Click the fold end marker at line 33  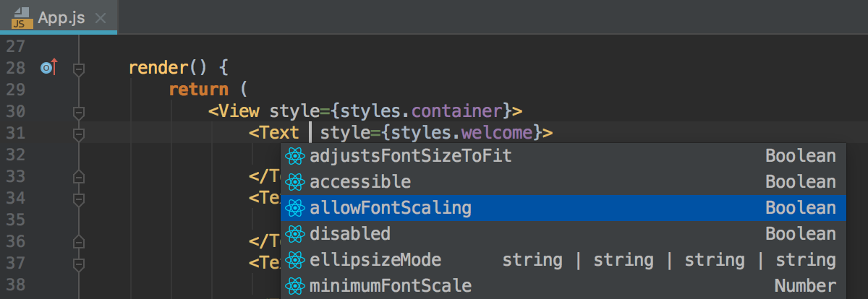pos(80,176)
